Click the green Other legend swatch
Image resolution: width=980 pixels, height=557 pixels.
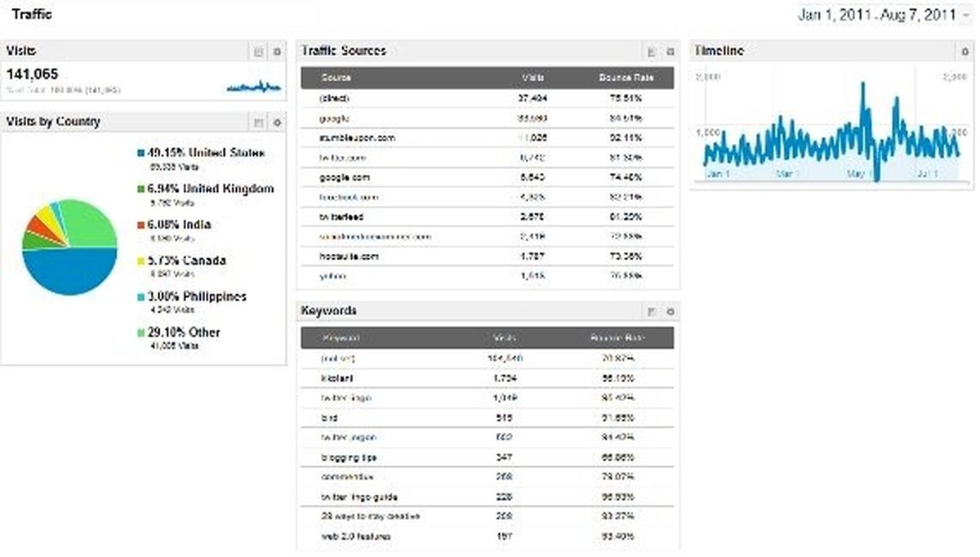pos(141,332)
